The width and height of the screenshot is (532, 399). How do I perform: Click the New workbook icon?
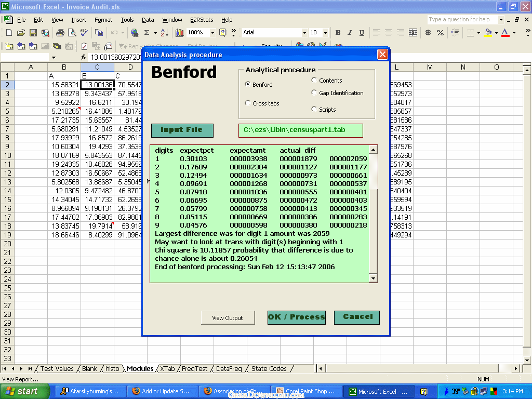(x=9, y=33)
